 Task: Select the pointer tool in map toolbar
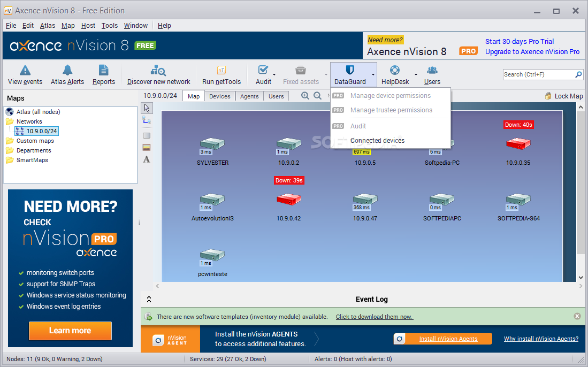tap(147, 108)
